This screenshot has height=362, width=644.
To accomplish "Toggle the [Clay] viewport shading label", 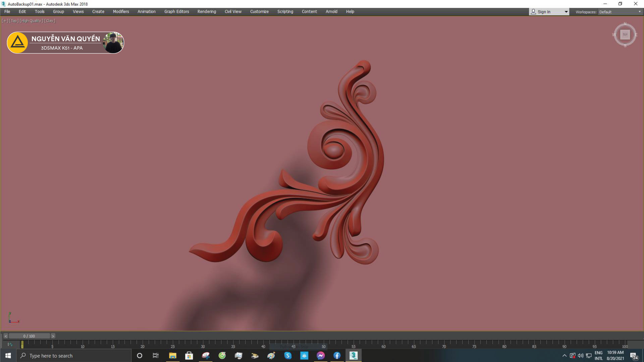I will (x=50, y=21).
